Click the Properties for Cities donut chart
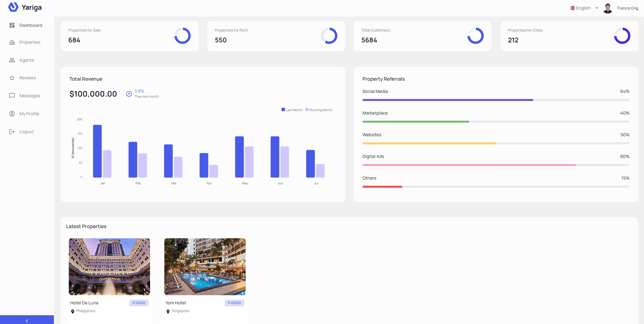644x324 pixels. tap(622, 36)
